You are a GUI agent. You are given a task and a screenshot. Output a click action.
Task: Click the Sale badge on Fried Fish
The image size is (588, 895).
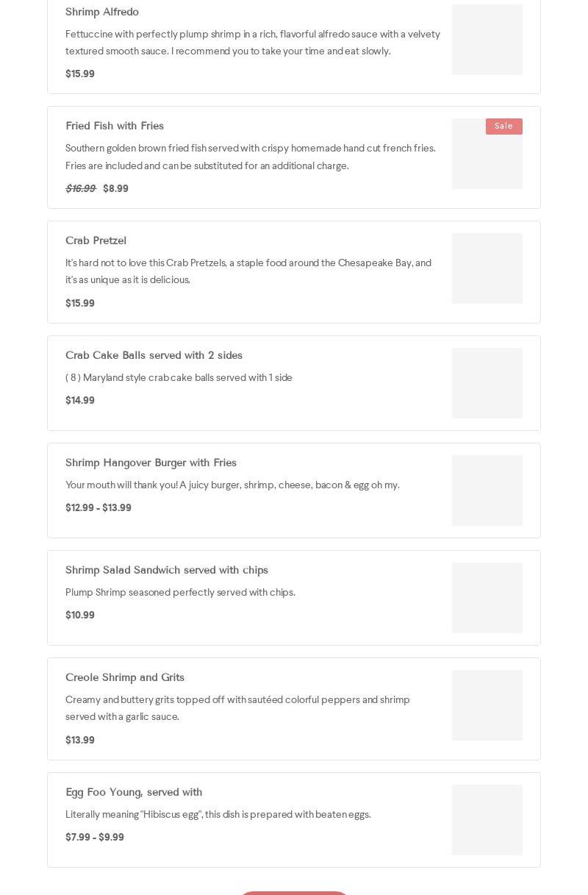(x=503, y=126)
